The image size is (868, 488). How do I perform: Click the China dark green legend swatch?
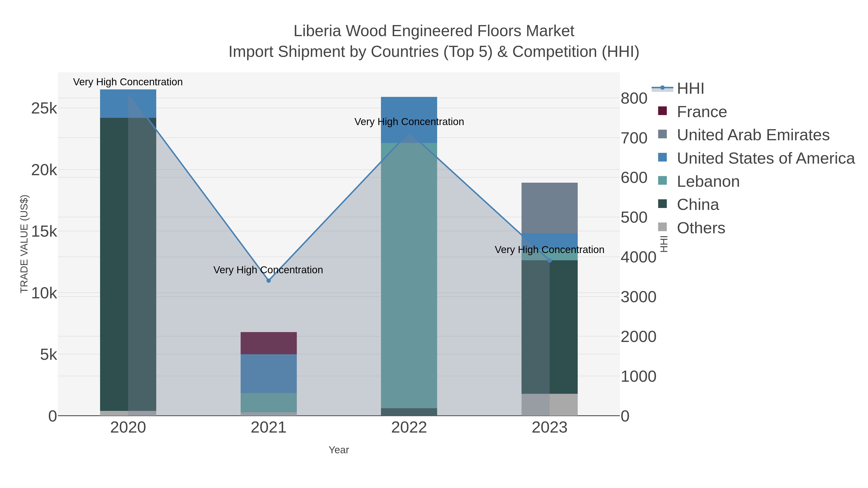(x=662, y=204)
